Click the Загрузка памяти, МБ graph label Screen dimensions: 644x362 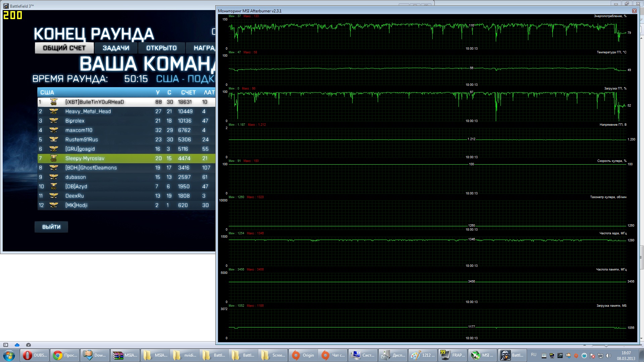click(611, 306)
